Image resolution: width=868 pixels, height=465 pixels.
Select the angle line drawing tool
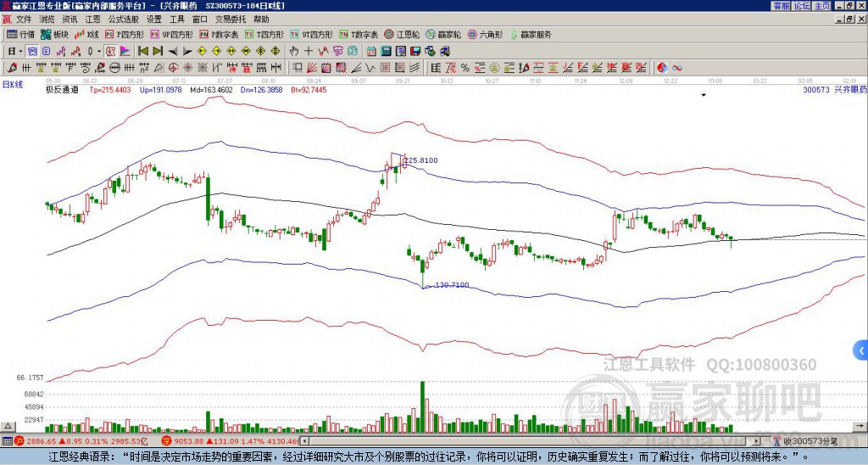pyautogui.click(x=355, y=68)
